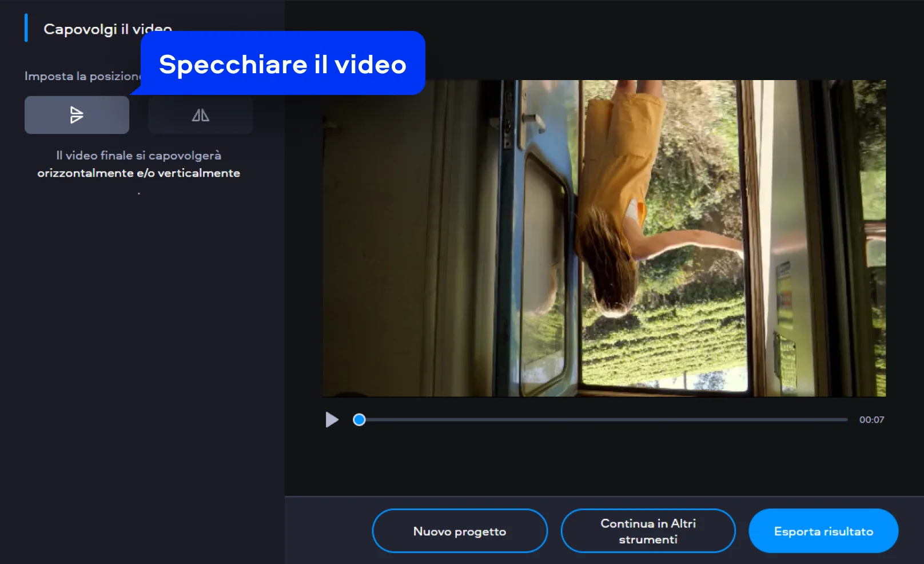Click the horizontal mirror icon button
924x564 pixels.
(200, 115)
